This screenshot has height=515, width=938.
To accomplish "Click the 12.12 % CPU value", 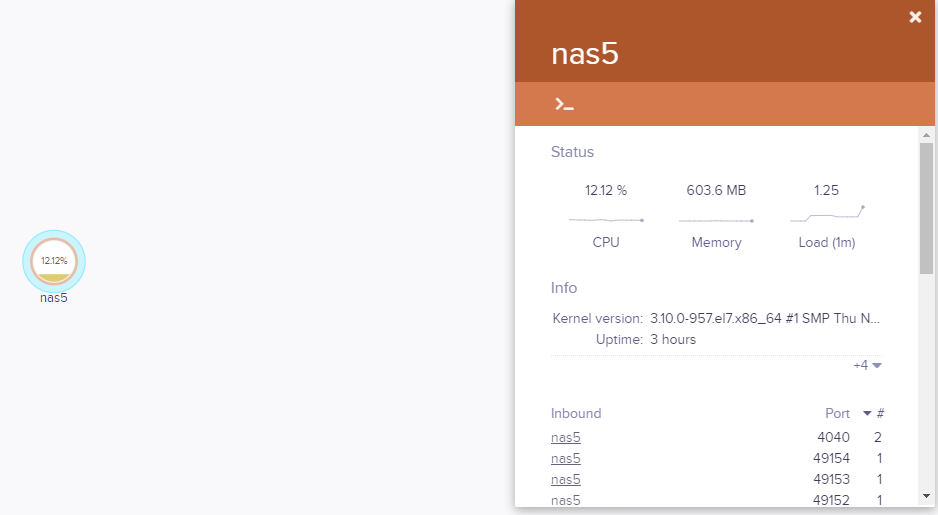I will (606, 190).
